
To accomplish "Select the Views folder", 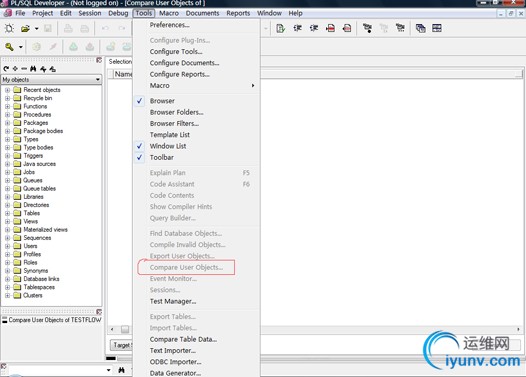I will pos(30,221).
